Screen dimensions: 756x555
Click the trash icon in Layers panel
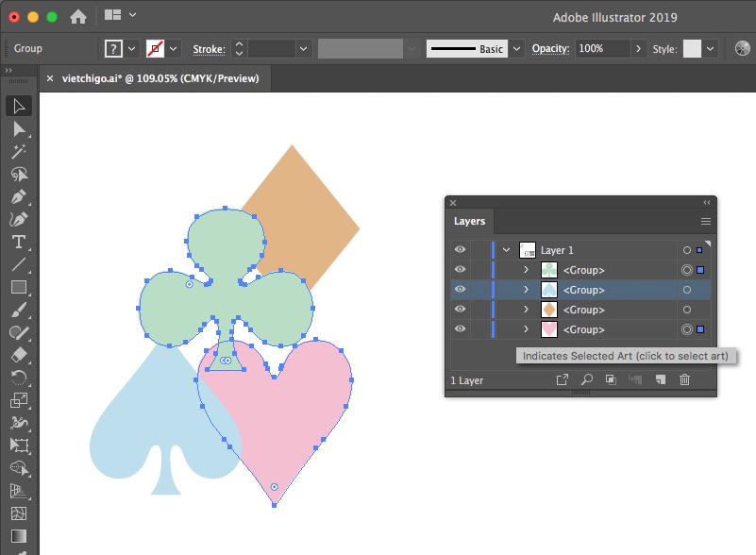(x=685, y=379)
